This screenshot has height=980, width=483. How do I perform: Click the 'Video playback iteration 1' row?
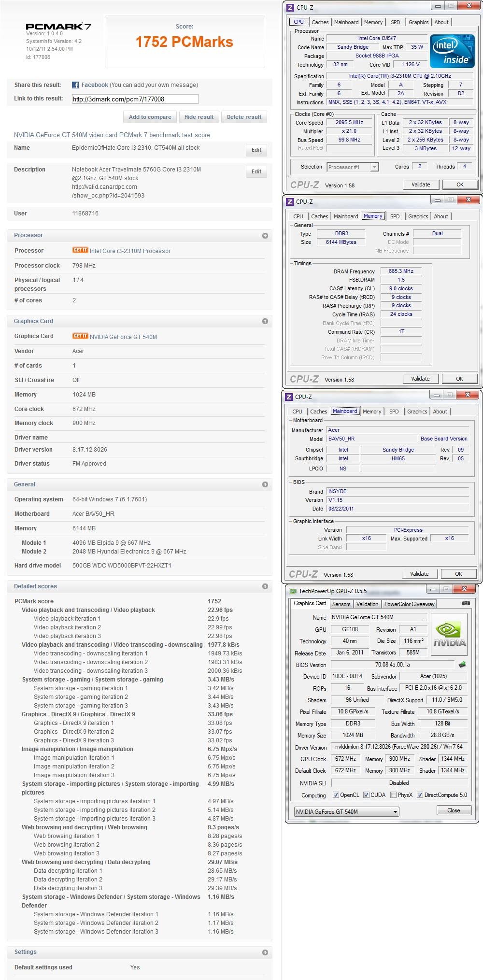[x=140, y=619]
